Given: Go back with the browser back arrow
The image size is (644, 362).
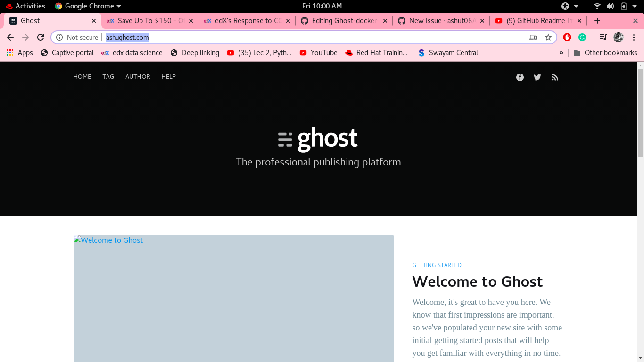Looking at the screenshot, I should point(10,37).
